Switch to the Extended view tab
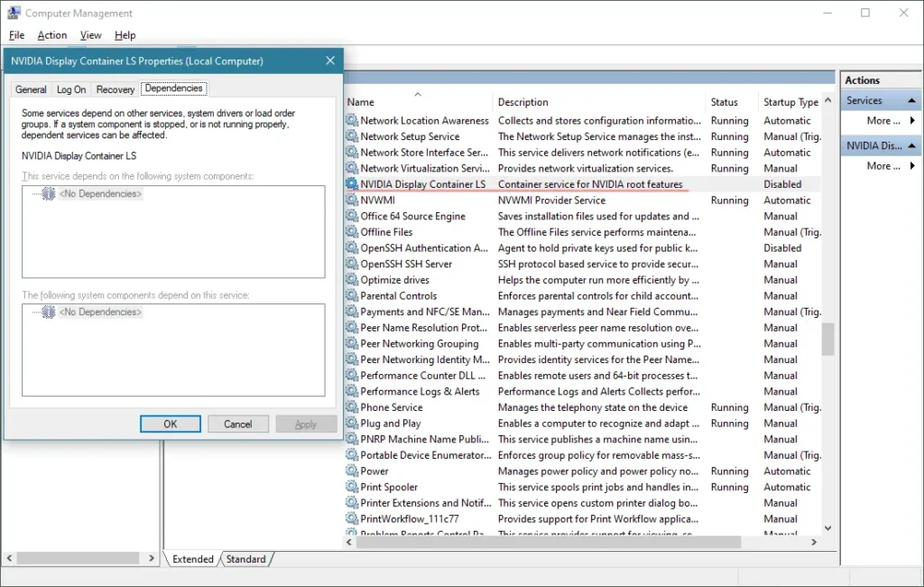 [x=193, y=559]
